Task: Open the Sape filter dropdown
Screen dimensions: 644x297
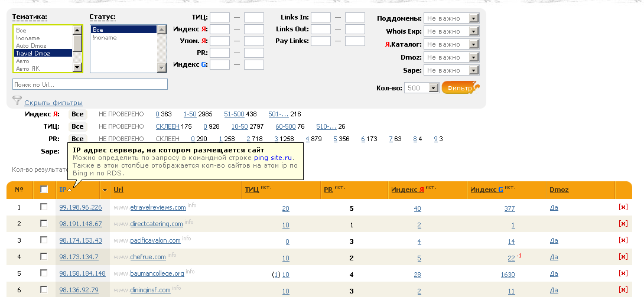Action: (x=451, y=70)
